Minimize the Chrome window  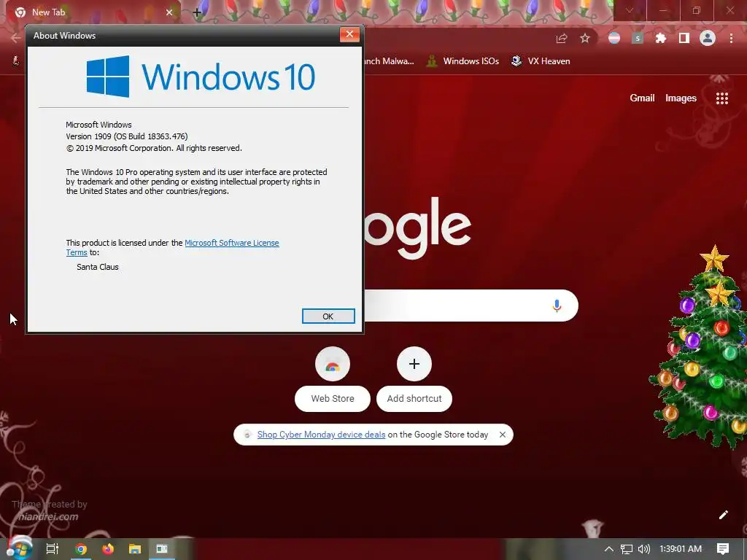pyautogui.click(x=663, y=10)
